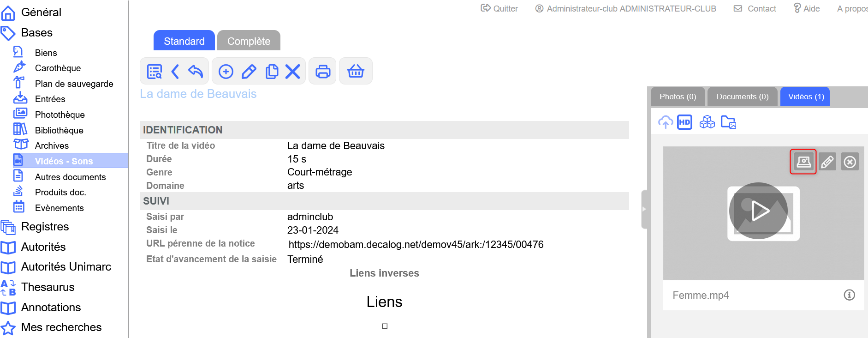This screenshot has height=338, width=868.
Task: Open the Aide help link
Action: (x=806, y=8)
